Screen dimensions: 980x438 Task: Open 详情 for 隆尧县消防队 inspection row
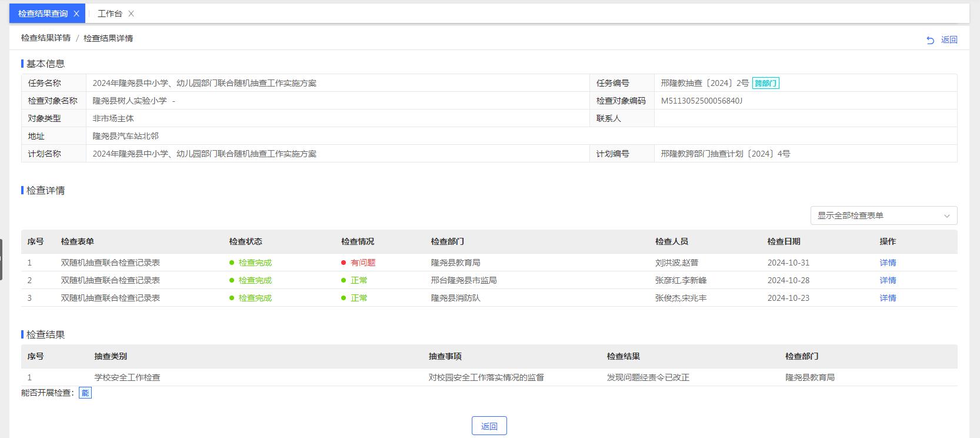(887, 298)
